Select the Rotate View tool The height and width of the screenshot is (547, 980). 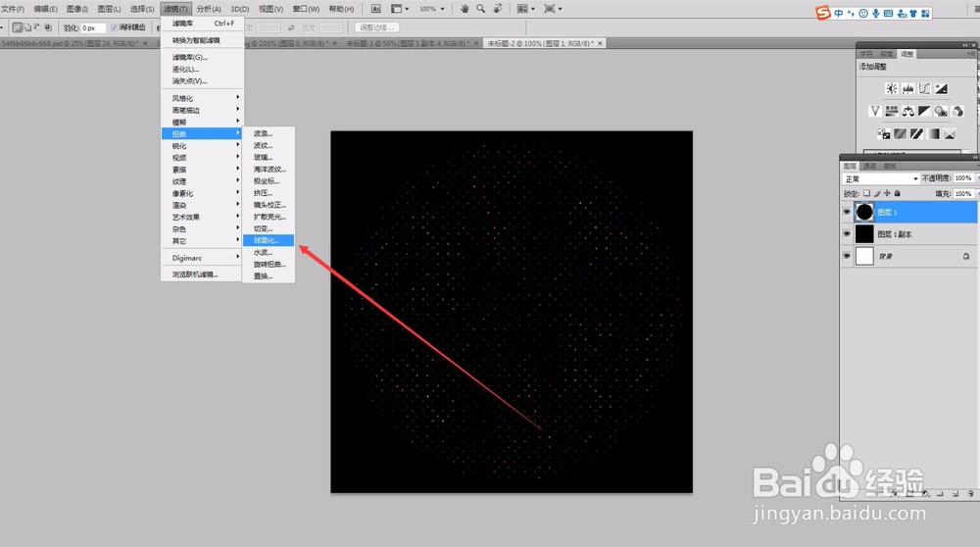pos(498,9)
